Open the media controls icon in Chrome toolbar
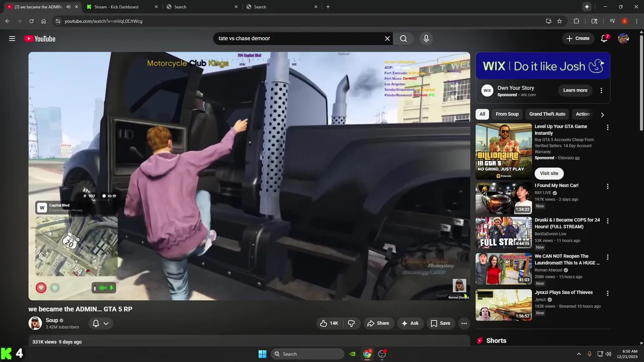The image size is (644, 362). click(612, 21)
